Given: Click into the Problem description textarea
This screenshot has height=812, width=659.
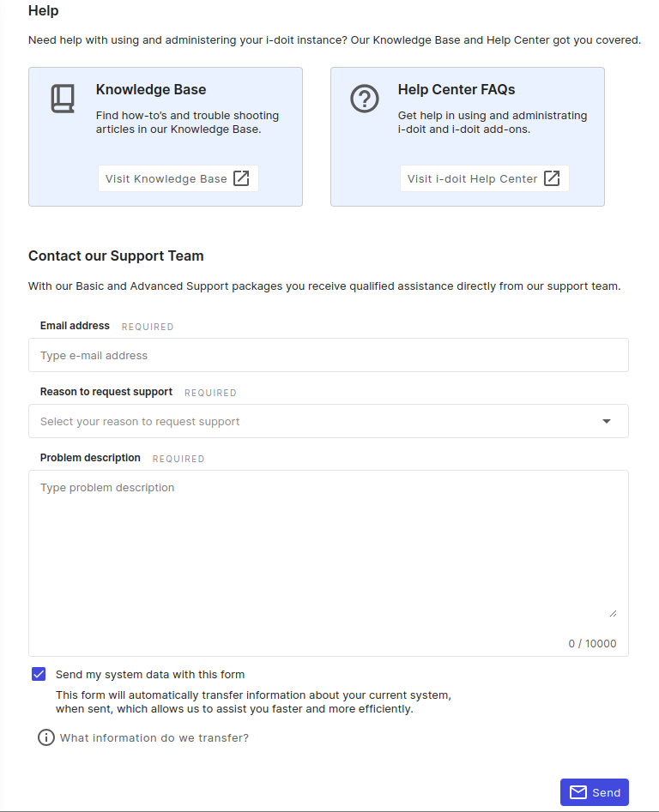Looking at the screenshot, I should [328, 549].
